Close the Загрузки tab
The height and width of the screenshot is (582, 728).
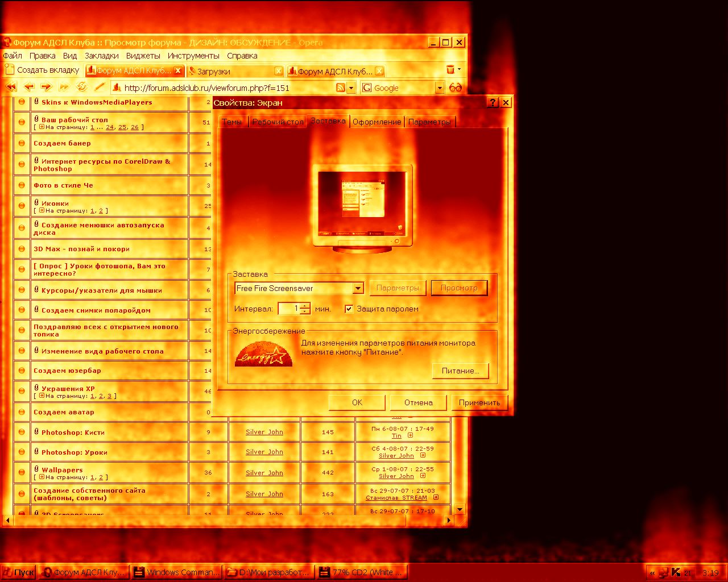pyautogui.click(x=279, y=71)
